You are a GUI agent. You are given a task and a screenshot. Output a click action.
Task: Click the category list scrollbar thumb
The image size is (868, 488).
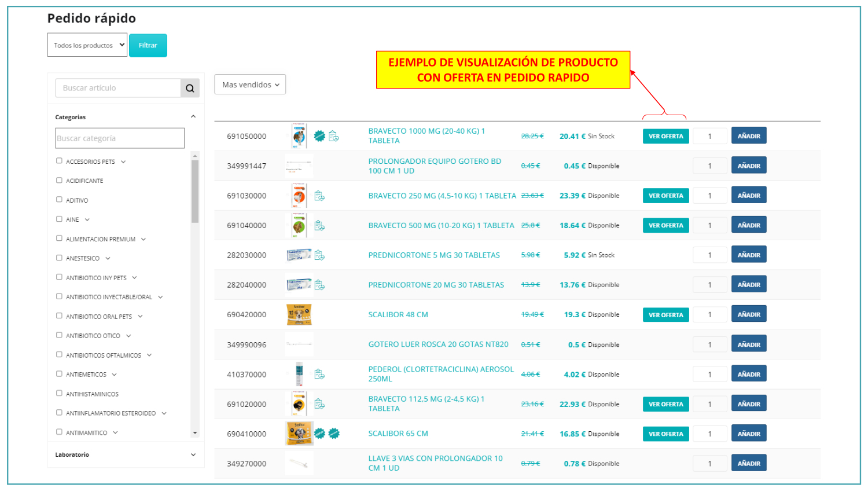195,192
